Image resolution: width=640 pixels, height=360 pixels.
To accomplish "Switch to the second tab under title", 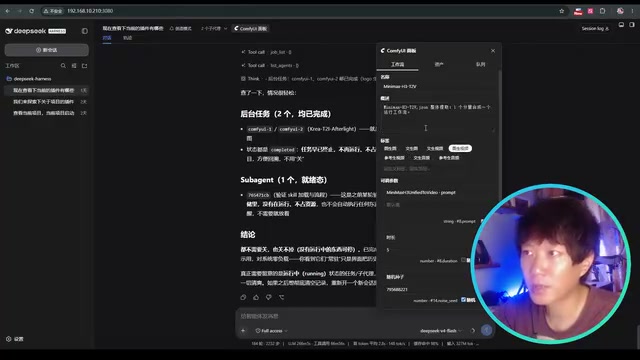I will [x=128, y=38].
